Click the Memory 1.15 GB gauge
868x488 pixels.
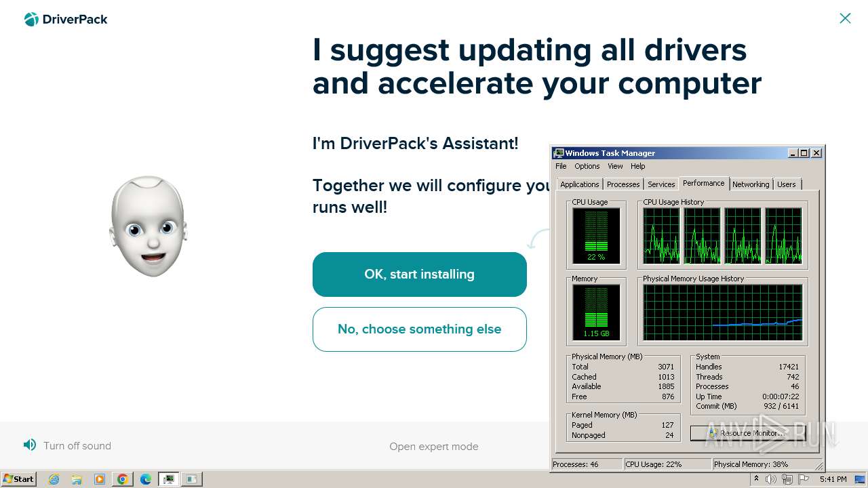point(596,312)
